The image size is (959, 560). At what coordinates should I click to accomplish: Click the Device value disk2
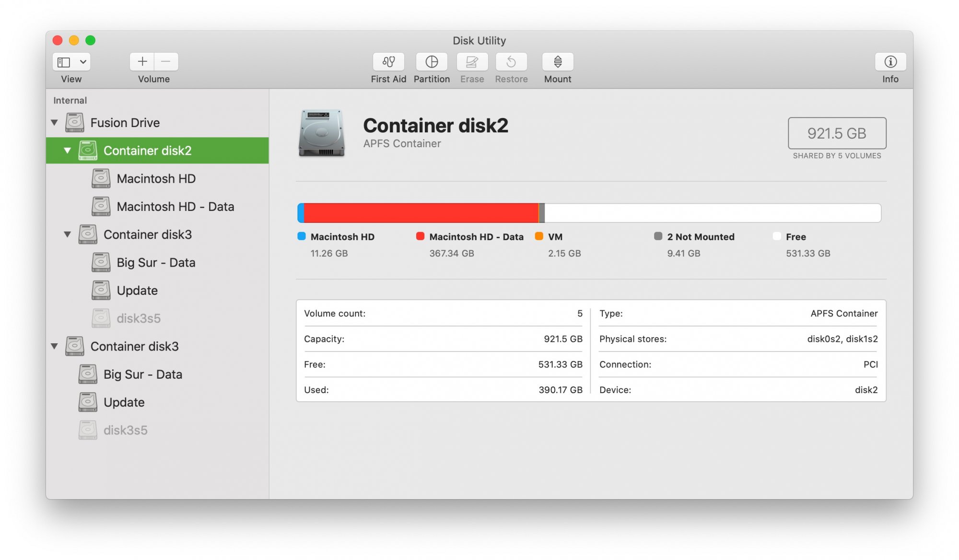coord(866,390)
